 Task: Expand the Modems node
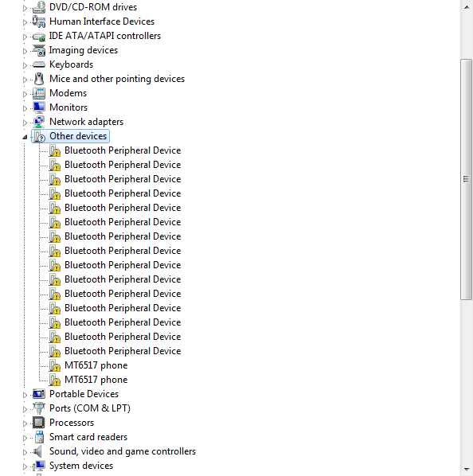click(25, 94)
